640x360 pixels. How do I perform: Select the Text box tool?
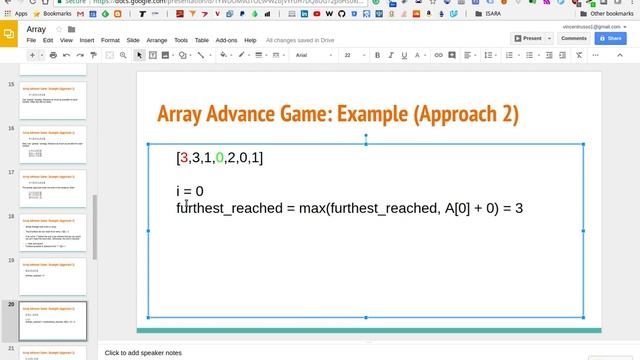153,55
